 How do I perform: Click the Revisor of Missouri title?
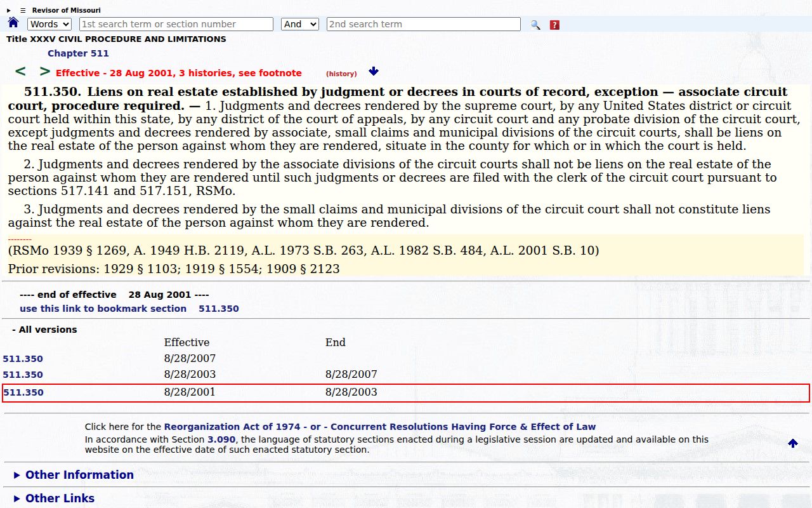(x=67, y=10)
